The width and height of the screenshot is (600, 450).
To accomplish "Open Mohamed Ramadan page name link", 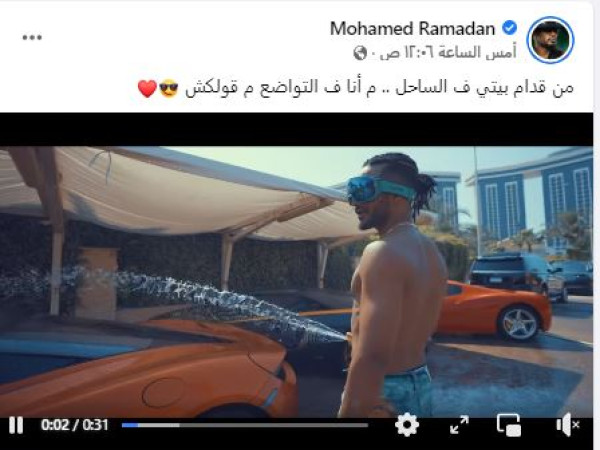I will pyautogui.click(x=412, y=29).
